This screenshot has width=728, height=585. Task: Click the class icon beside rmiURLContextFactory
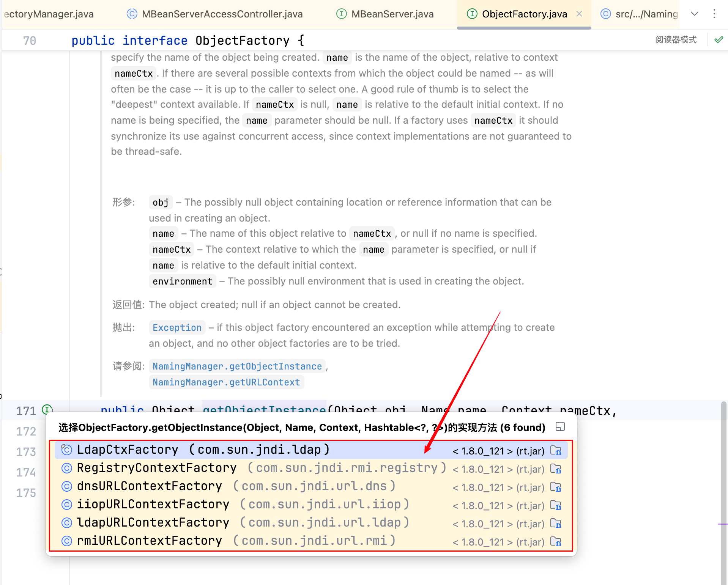click(67, 541)
